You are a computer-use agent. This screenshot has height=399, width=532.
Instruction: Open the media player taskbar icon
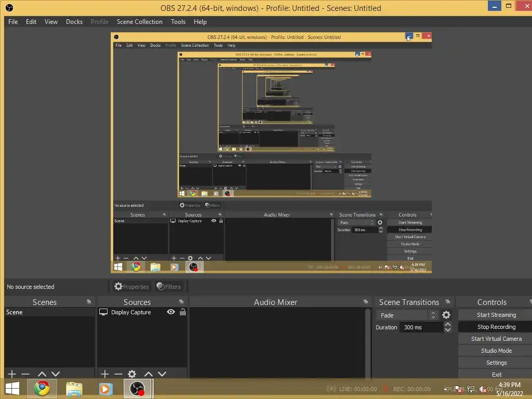tap(105, 389)
